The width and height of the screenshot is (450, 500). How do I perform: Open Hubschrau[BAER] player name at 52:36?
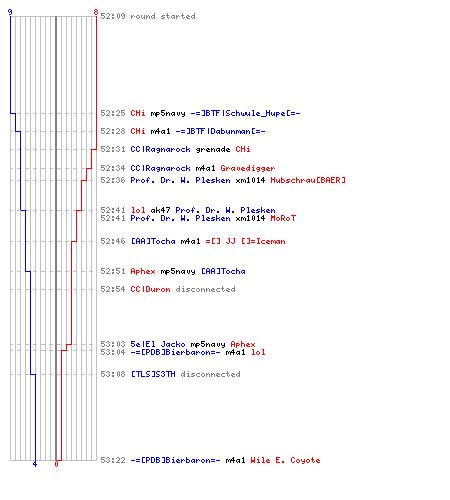coord(308,180)
